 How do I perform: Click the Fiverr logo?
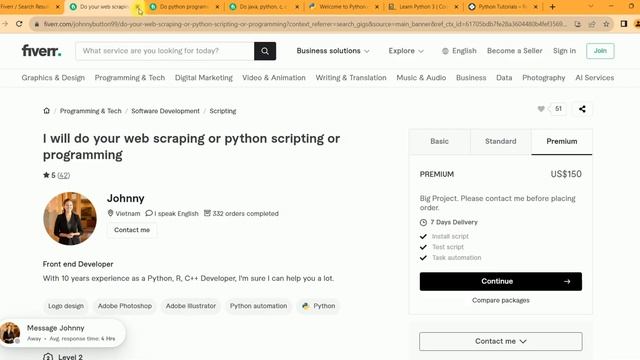[x=41, y=51]
